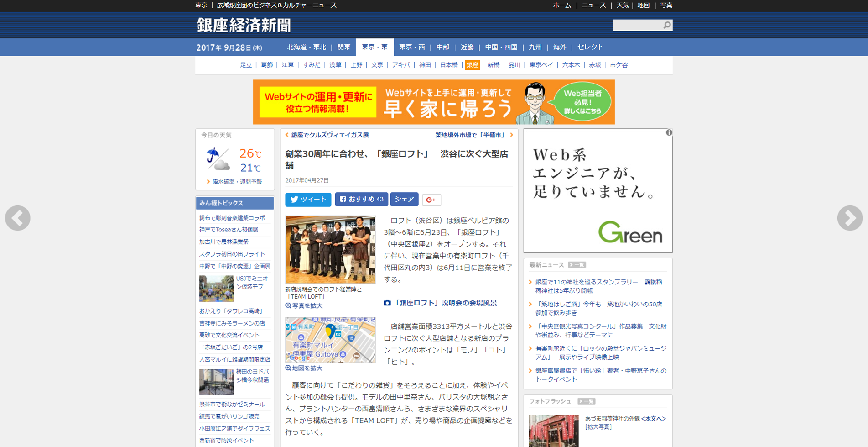Open 地図を拡大 map enlarge link

click(304, 368)
